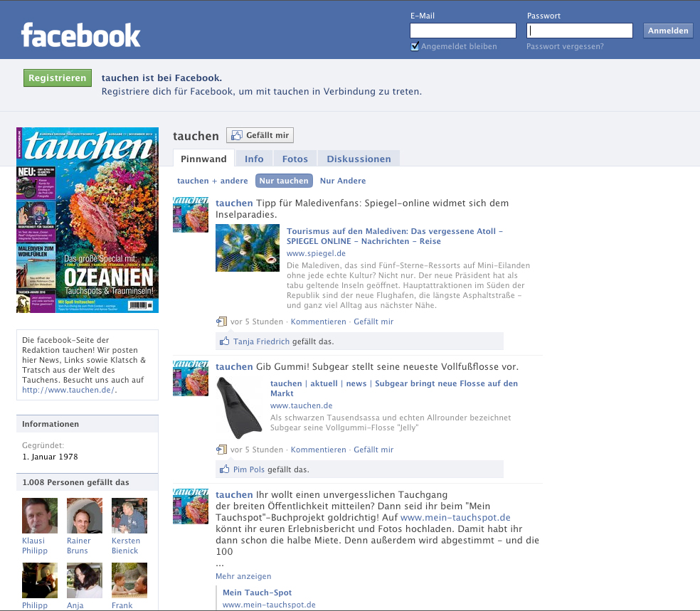Click the share icon in the Subgear post
Image resolution: width=700 pixels, height=611 pixels.
coord(221,450)
